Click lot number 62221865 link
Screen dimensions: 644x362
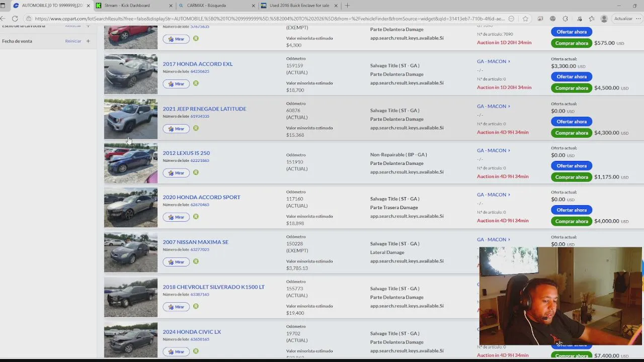200,160
